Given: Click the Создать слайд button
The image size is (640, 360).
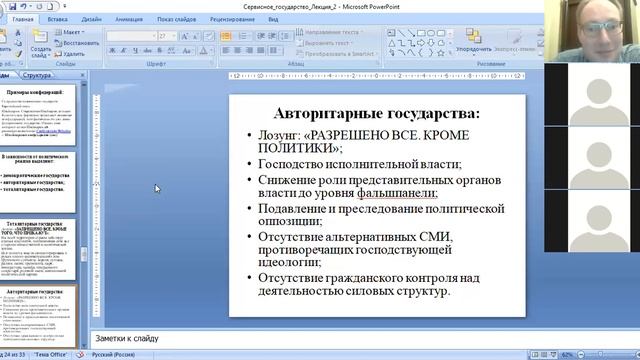Looking at the screenshot, I should coord(40,44).
